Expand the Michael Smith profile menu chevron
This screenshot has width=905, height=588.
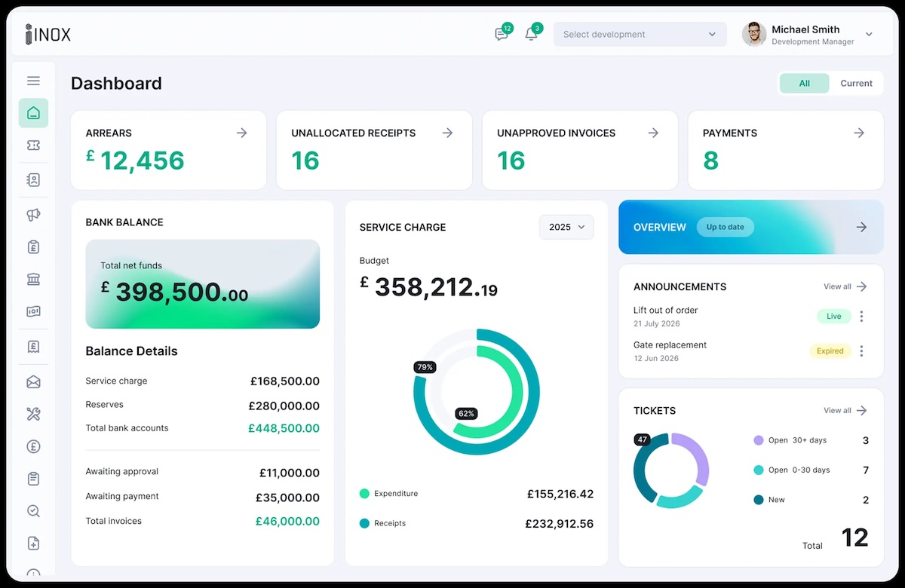pos(869,35)
